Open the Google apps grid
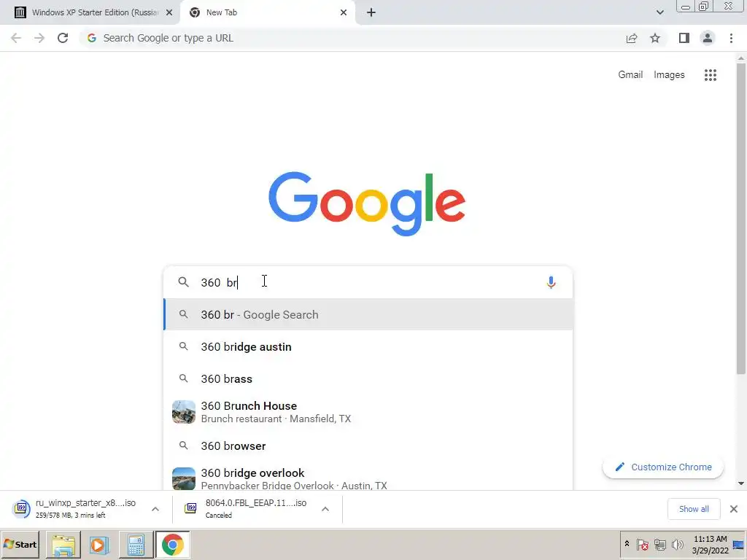The height and width of the screenshot is (560, 747). pyautogui.click(x=711, y=75)
